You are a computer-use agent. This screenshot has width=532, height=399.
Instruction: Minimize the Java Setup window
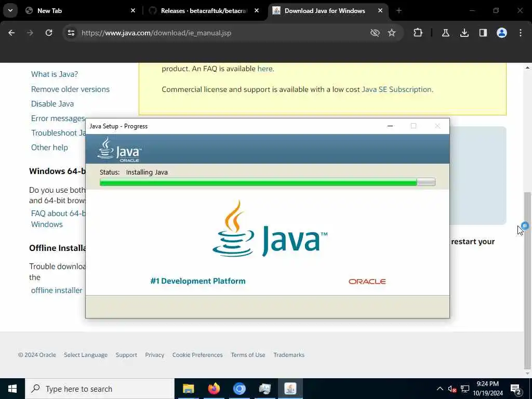(x=390, y=126)
